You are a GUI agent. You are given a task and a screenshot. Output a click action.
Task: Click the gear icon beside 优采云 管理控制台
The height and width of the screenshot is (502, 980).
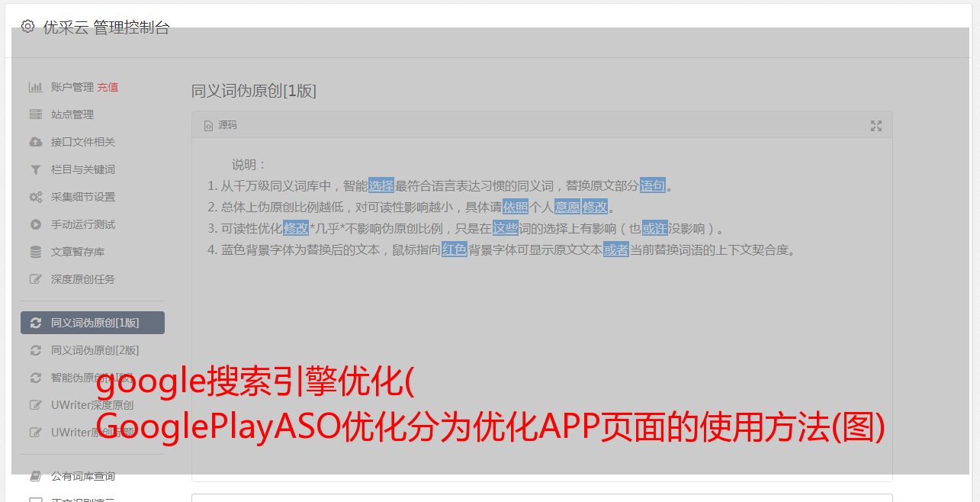click(28, 27)
